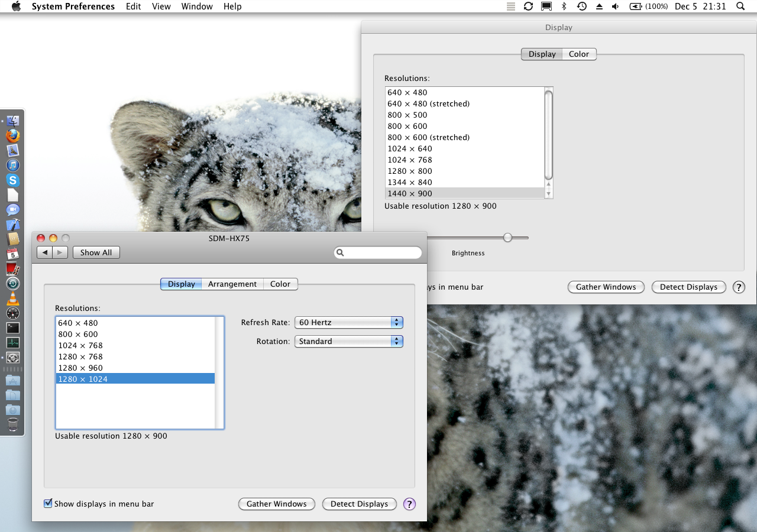Open Skype from the dock
The image size is (757, 532).
[13, 180]
